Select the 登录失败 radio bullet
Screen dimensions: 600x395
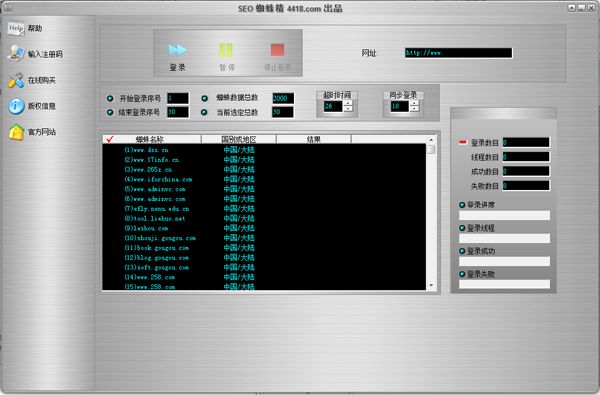(x=462, y=274)
